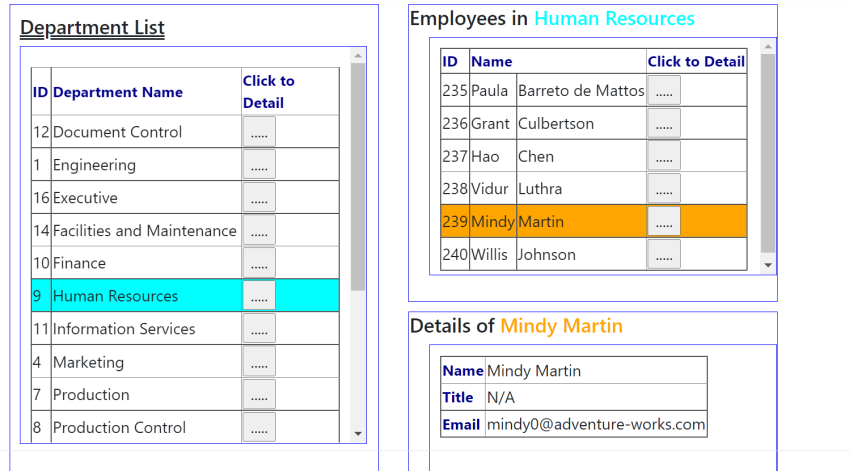Show employees in Production department
The width and height of the screenshot is (850, 471).
click(x=259, y=395)
